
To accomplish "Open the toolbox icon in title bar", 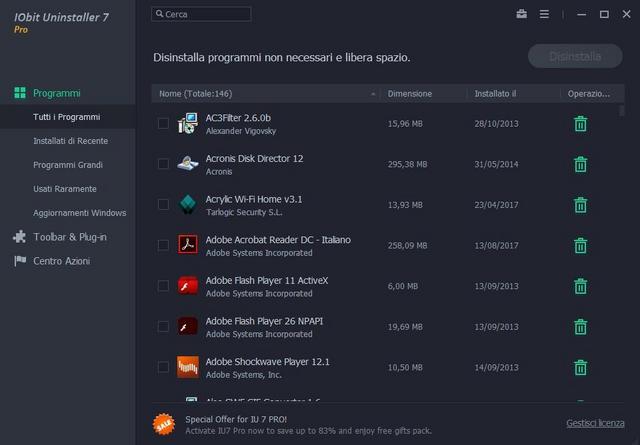I will (x=521, y=14).
